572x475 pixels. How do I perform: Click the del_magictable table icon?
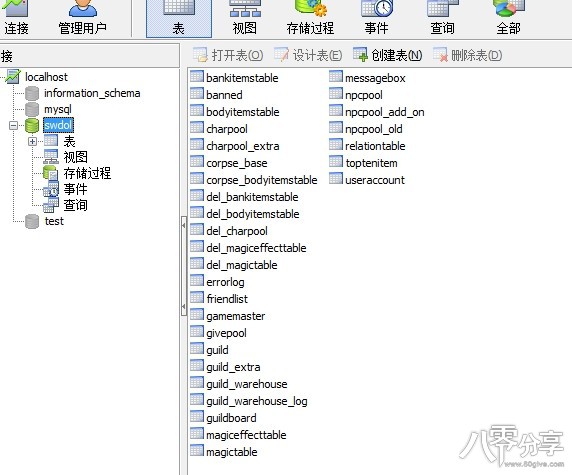(x=197, y=264)
